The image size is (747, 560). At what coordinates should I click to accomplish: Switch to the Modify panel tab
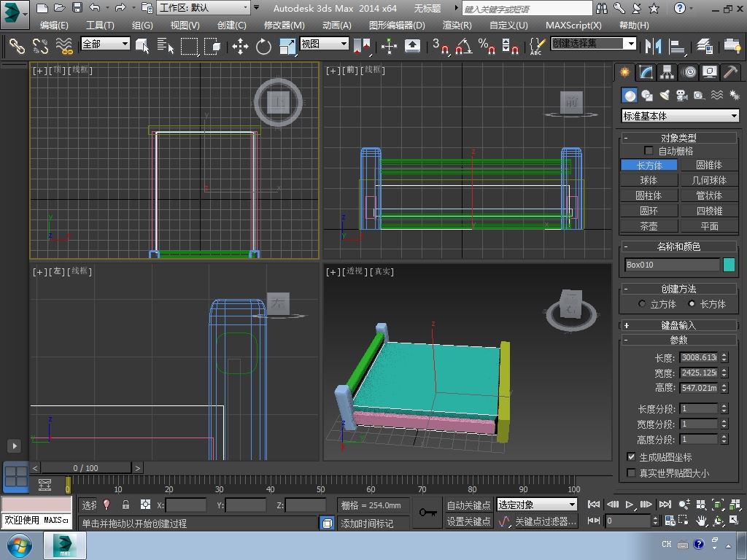click(x=646, y=72)
